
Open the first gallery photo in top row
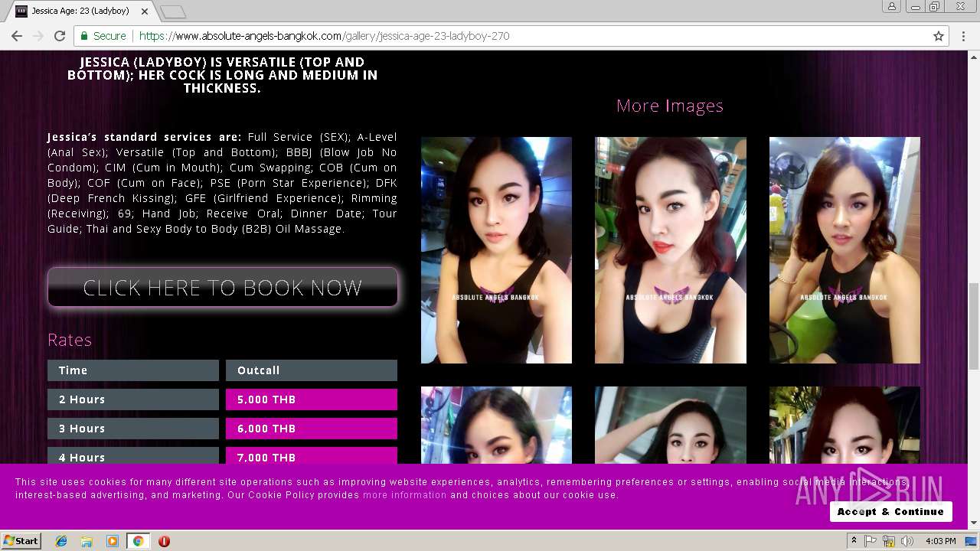(x=496, y=250)
